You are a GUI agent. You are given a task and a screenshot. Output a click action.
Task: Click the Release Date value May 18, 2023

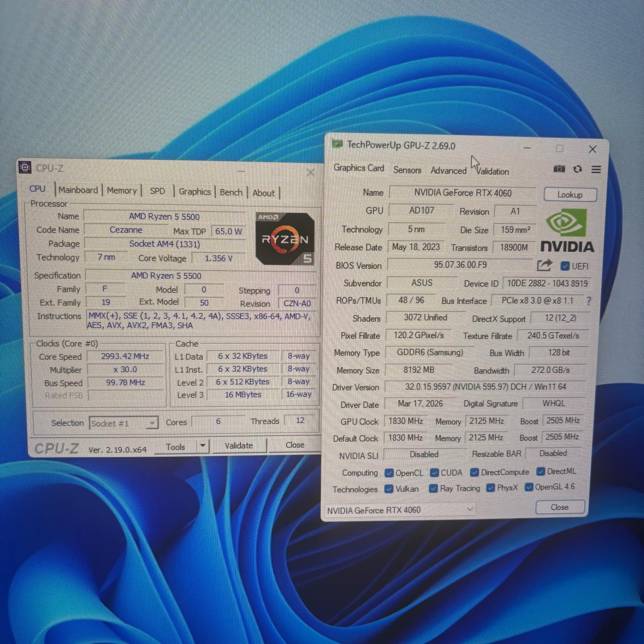416,247
